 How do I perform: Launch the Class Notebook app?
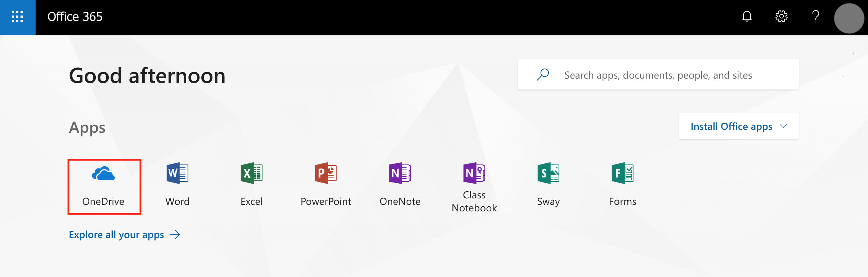[474, 188]
